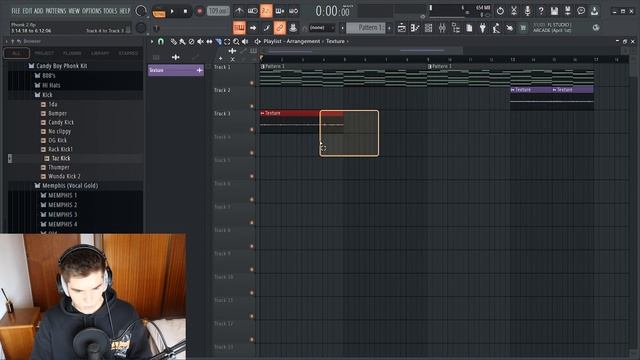Click the Record button
640x360 pixels.
[x=199, y=11]
